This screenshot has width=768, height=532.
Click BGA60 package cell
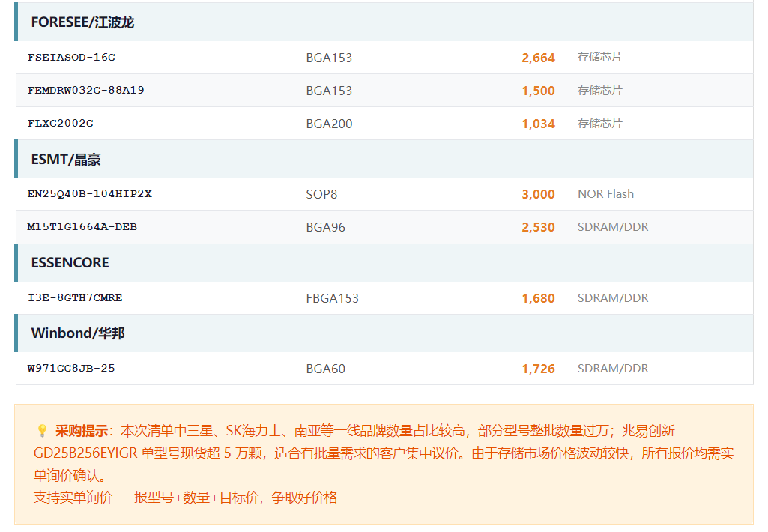coord(326,369)
